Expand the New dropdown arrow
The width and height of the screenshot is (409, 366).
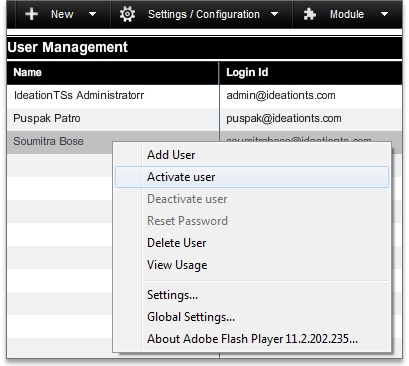tap(92, 14)
